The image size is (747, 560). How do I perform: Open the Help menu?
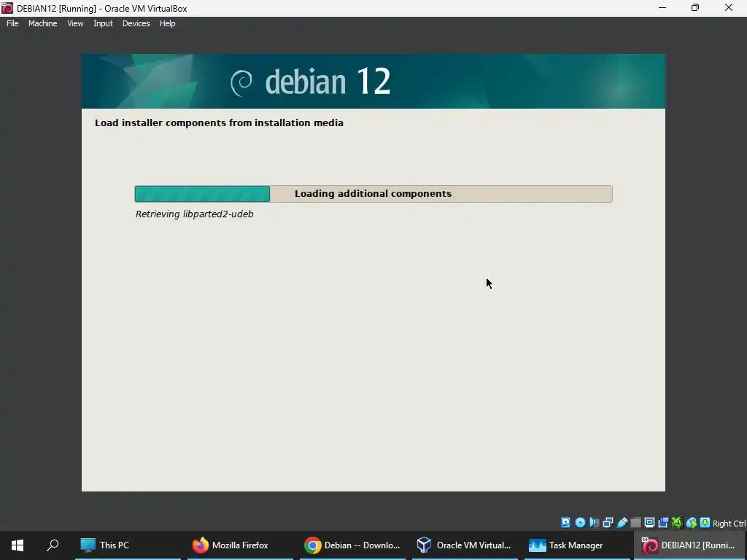pos(167,23)
